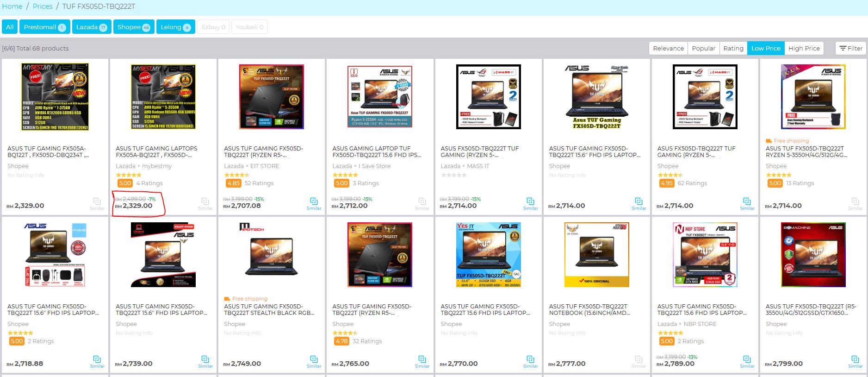Click the 'I Save Store' seller name
This screenshot has height=377, width=868.
coord(374,166)
